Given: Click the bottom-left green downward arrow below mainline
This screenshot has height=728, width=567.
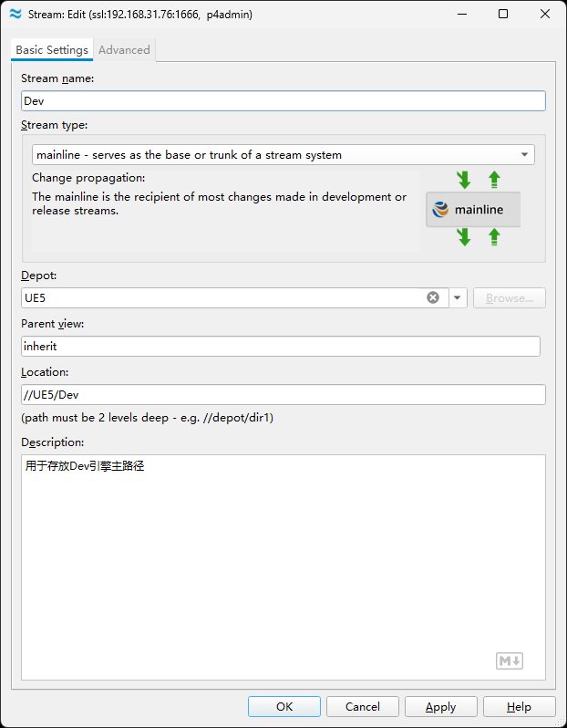Looking at the screenshot, I should [x=463, y=237].
